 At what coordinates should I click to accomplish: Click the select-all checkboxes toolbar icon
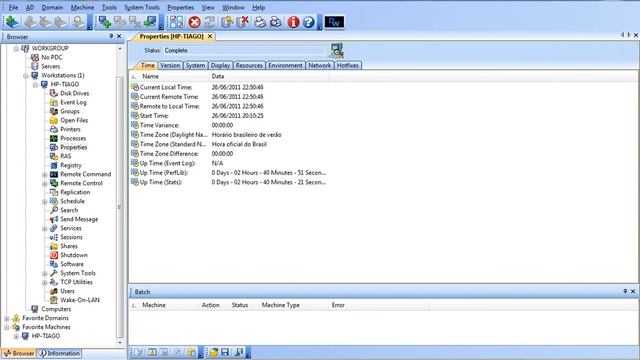coord(176,22)
